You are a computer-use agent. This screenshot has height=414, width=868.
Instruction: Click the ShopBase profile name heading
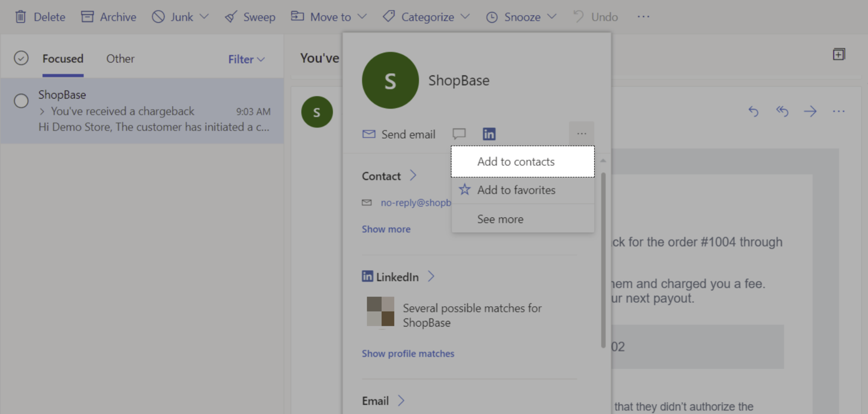coord(459,80)
